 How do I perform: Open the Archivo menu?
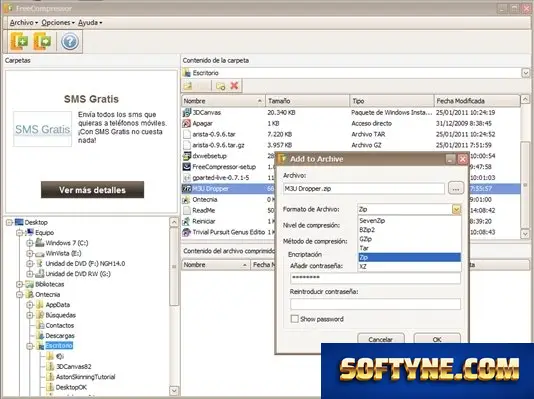click(x=23, y=23)
